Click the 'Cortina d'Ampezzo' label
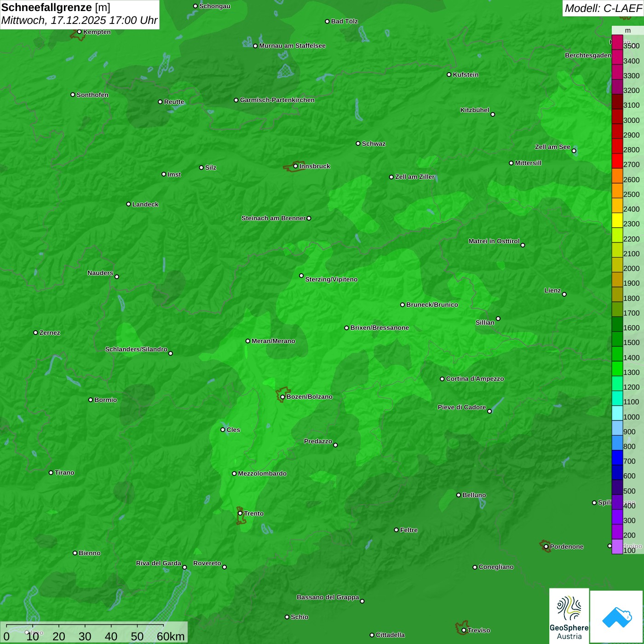The height and width of the screenshot is (644, 644). pyautogui.click(x=475, y=379)
